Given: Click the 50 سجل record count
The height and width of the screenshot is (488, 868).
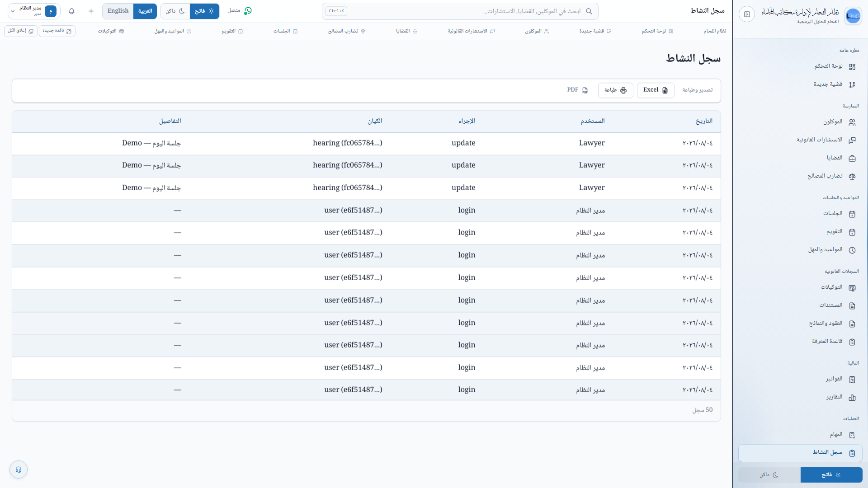Looking at the screenshot, I should 703,410.
